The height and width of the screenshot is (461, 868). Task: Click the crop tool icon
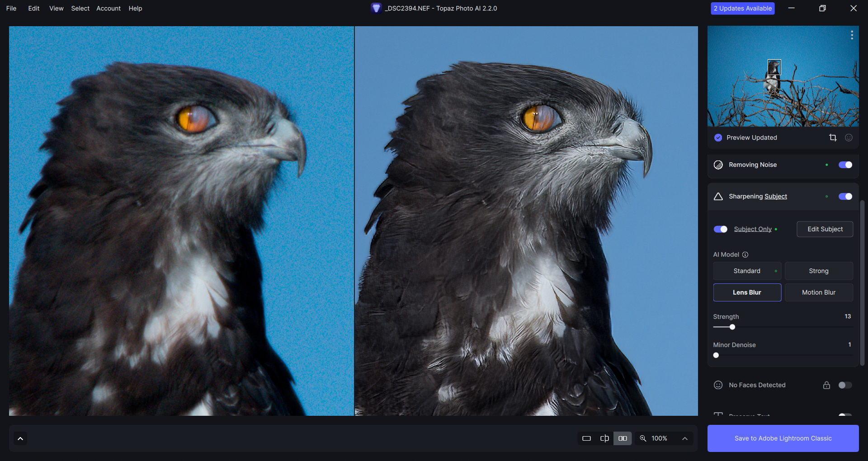[x=833, y=138]
